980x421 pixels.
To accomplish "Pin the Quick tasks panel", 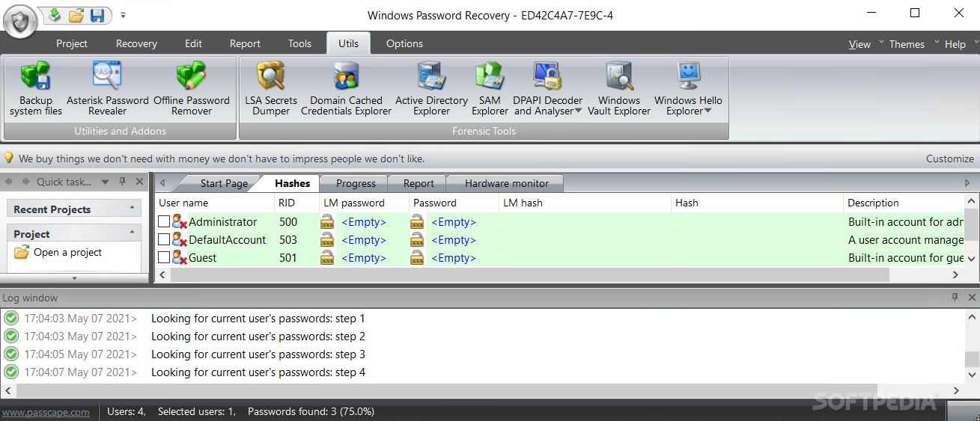I will (x=124, y=182).
